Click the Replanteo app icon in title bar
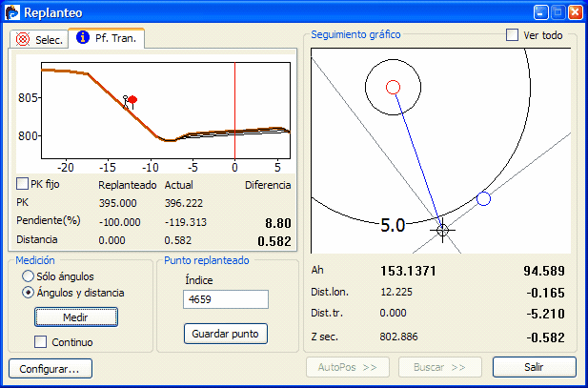This screenshot has height=388, width=588. [13, 13]
